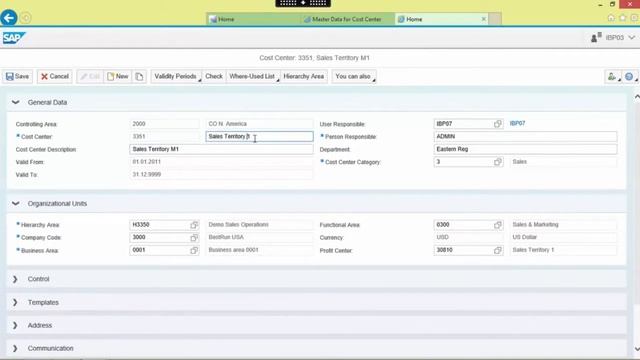Viewport: 640px width, 360px height.
Task: Click the copy document icon beside New
Action: 139,76
